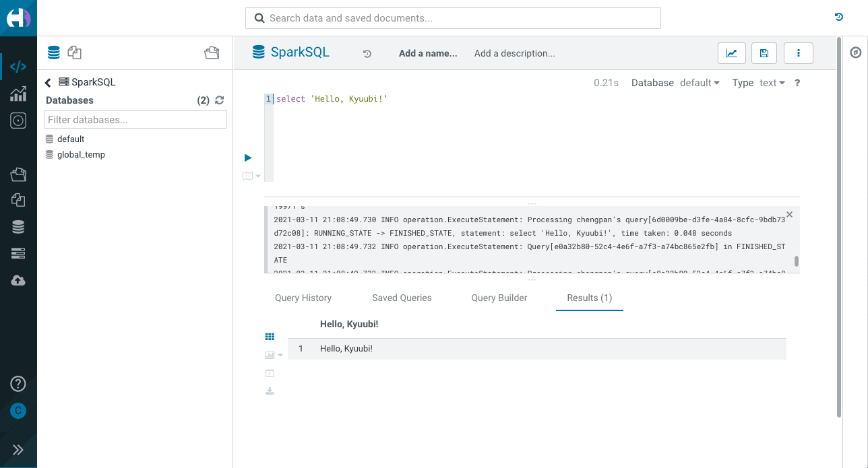Select the global_temp database in list

click(81, 155)
